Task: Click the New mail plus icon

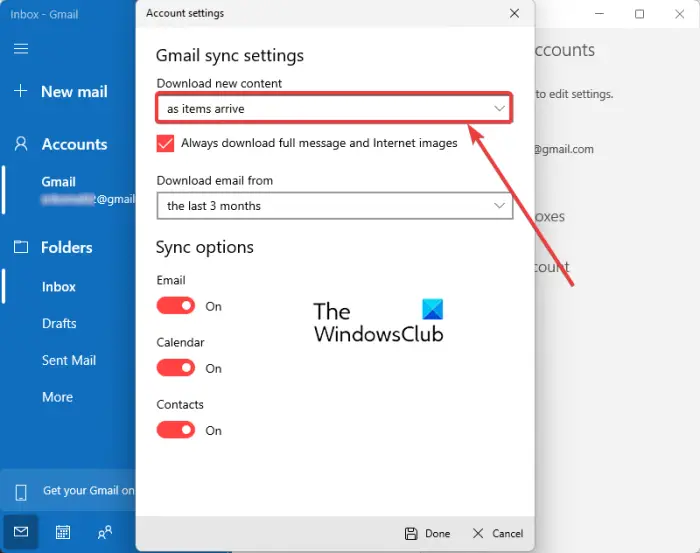Action: 21,91
